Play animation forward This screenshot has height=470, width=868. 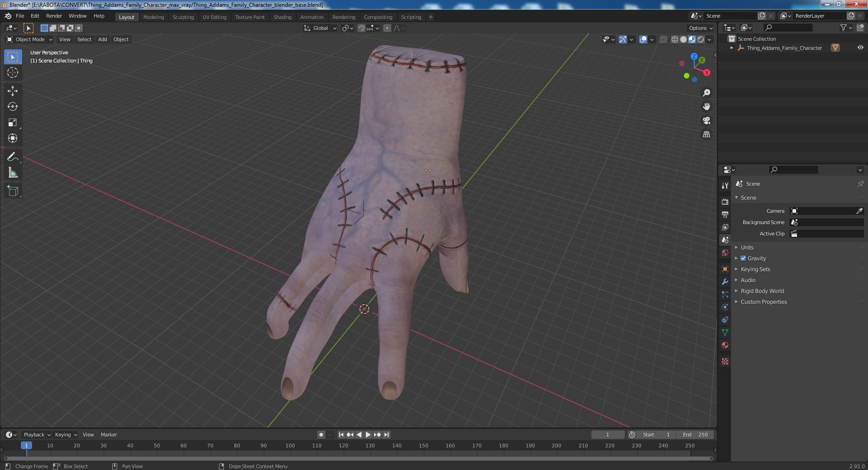click(x=368, y=435)
